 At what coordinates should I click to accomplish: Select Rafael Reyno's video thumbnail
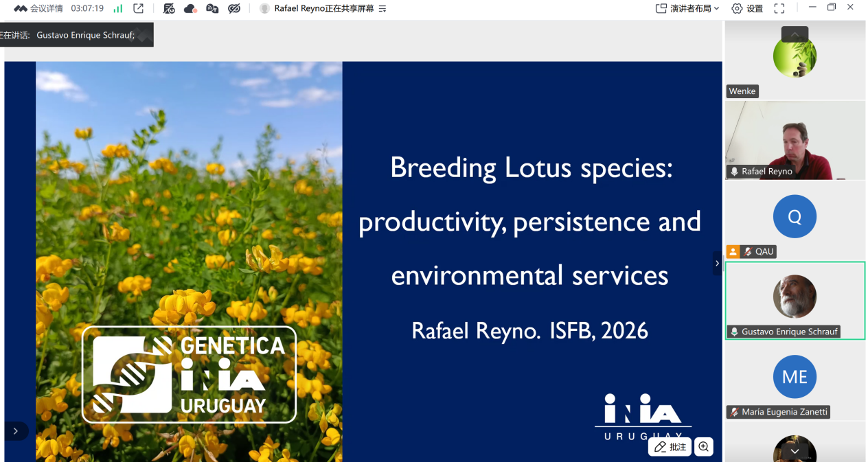tap(795, 141)
